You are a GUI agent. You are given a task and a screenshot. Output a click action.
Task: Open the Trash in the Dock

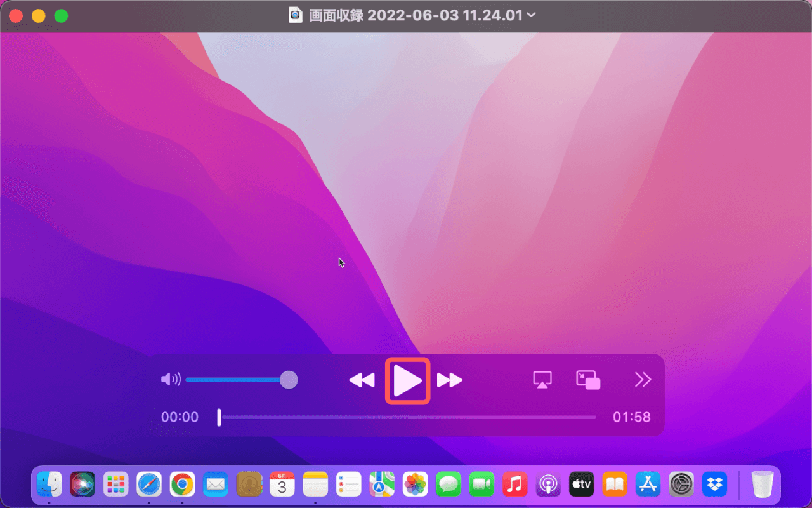763,485
